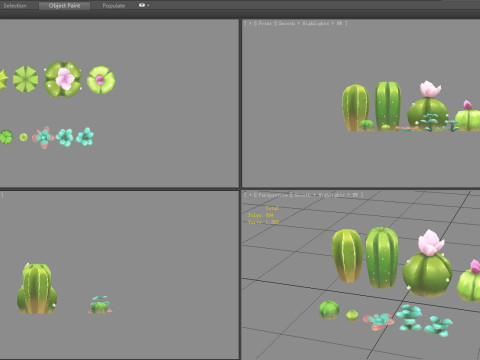Screen dimensions: 480x360
Task: Select the tall yellowish cactus in the Front viewport
Action: point(355,107)
